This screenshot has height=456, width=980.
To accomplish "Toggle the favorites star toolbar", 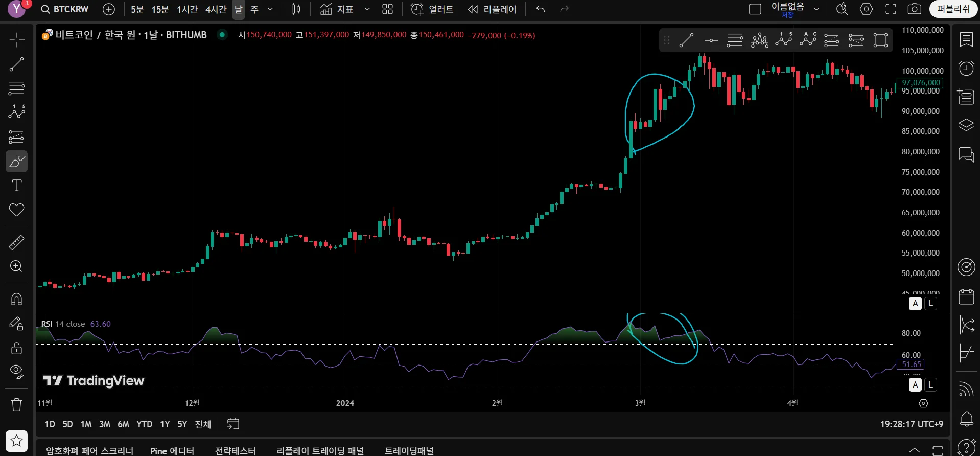I will pos(16,441).
